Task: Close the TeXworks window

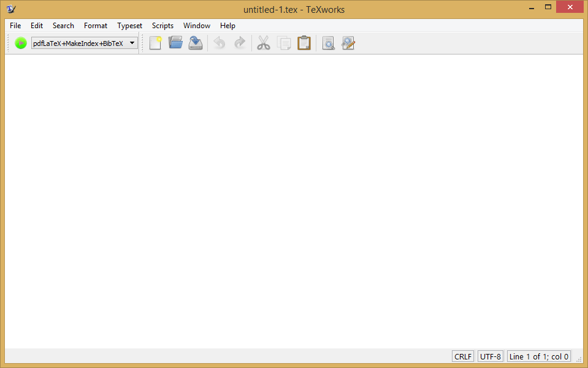Action: click(570, 7)
